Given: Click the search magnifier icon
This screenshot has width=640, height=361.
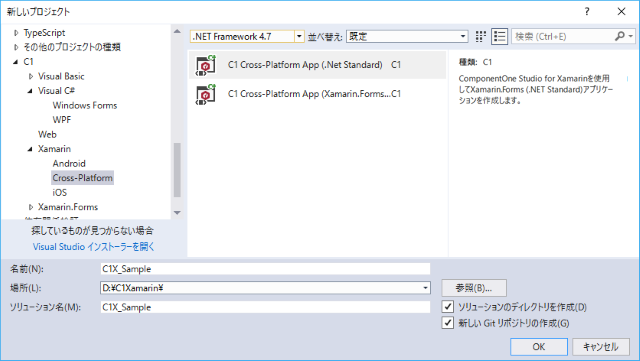Looking at the screenshot, I should tap(620, 36).
